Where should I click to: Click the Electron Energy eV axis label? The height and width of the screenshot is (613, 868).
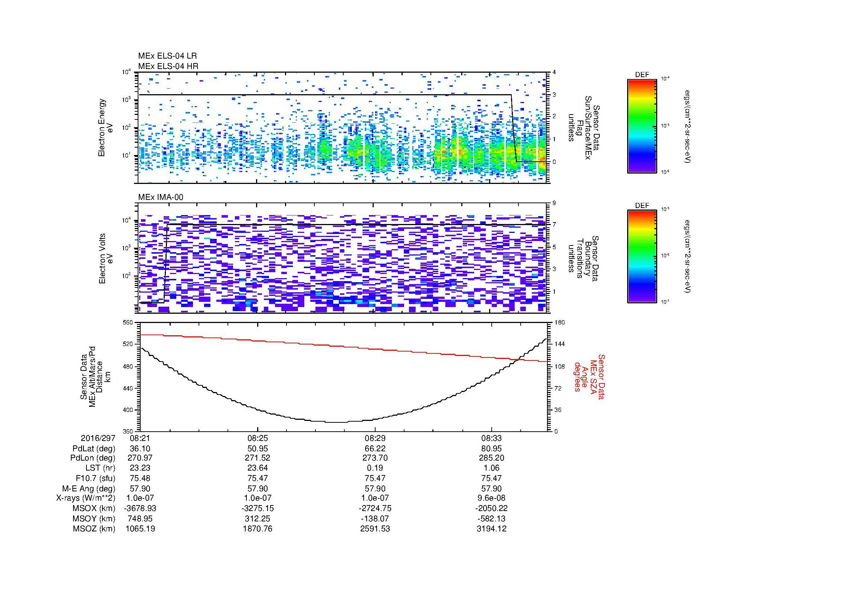[106, 128]
